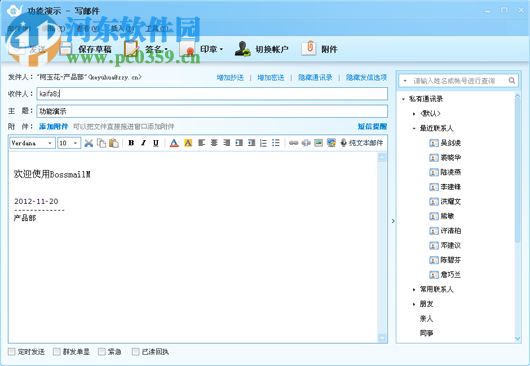This screenshot has width=530, height=366.
Task: Select the 亲人 group
Action: 426,319
